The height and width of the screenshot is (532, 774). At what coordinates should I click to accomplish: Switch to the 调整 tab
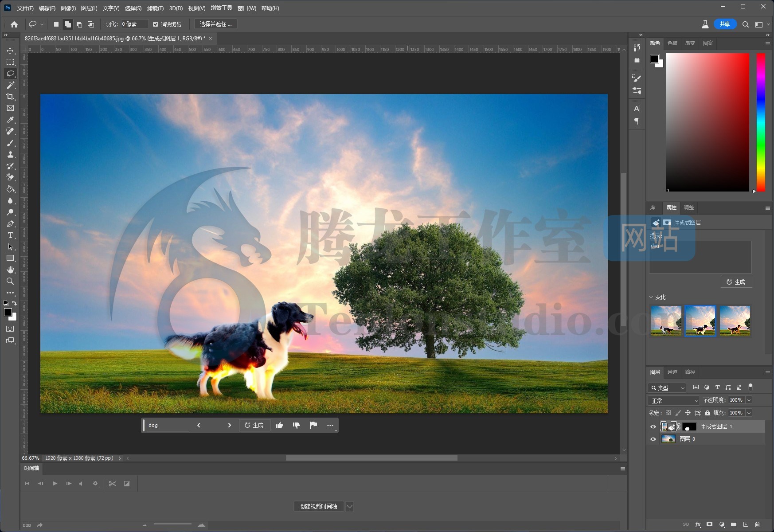689,207
